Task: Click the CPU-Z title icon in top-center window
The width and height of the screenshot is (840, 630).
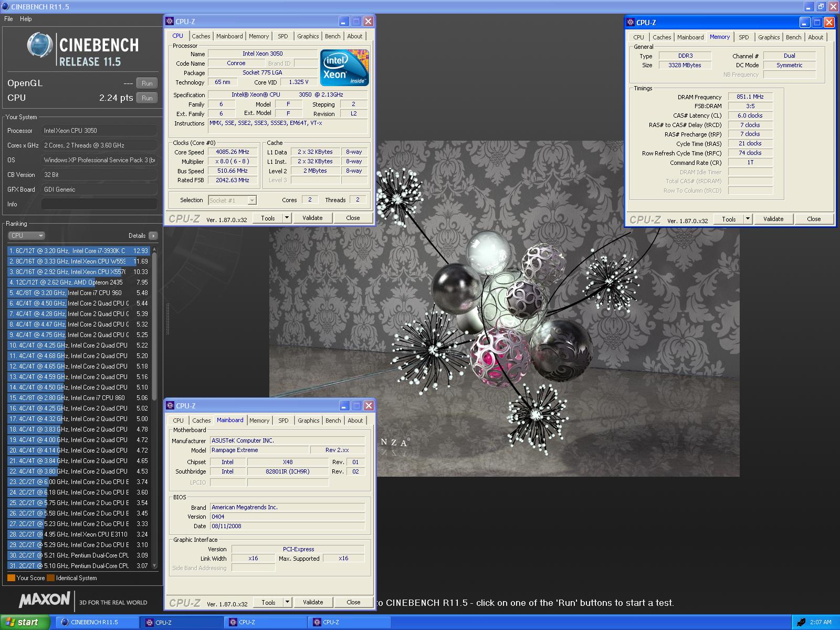Action: point(170,22)
